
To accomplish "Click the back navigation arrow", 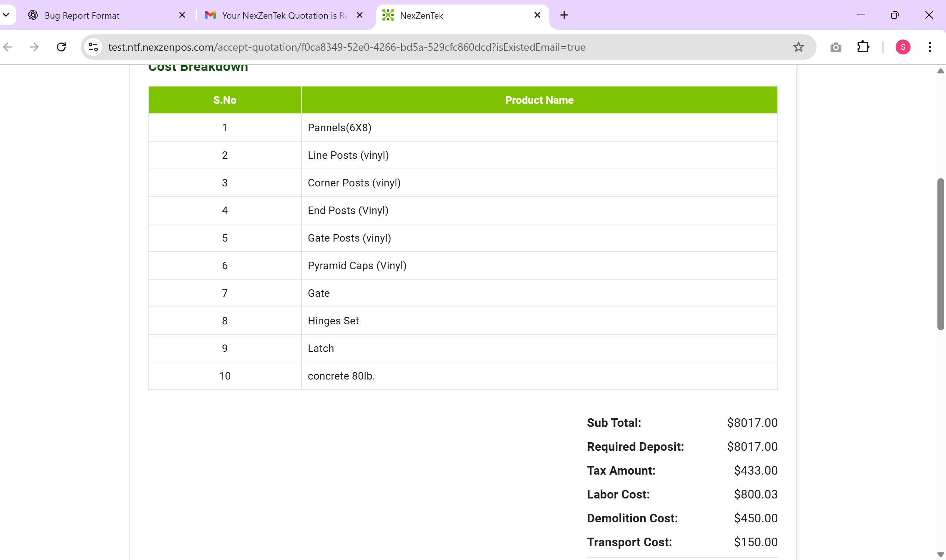I will coord(8,47).
